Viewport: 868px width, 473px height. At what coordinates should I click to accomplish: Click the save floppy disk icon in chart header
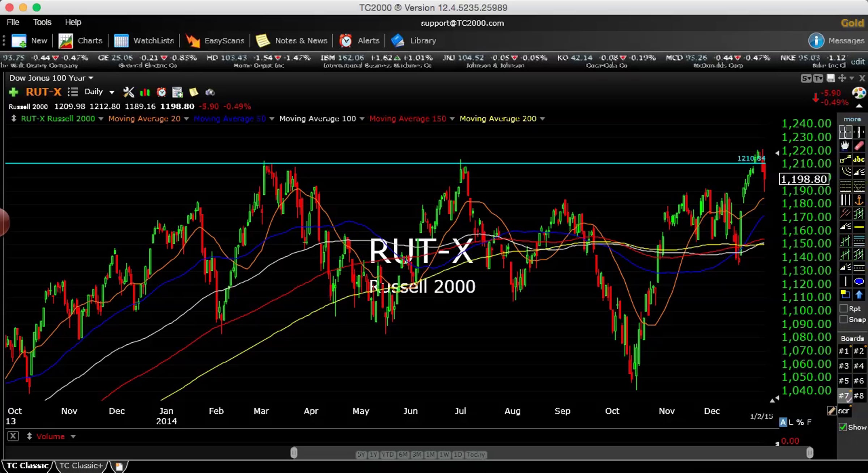coord(831,78)
